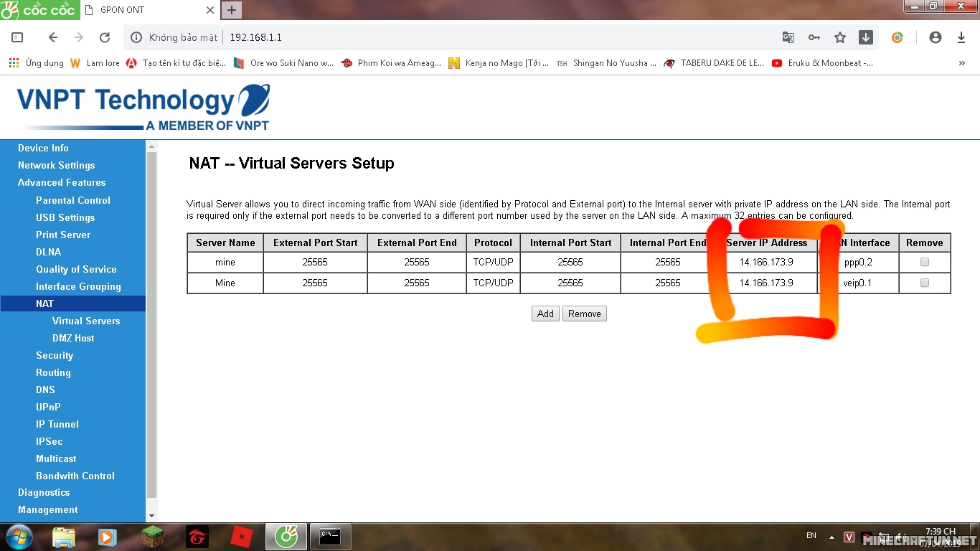This screenshot has width=980, height=551.
Task: Expand Network Settings in the sidebar
Action: 57,165
